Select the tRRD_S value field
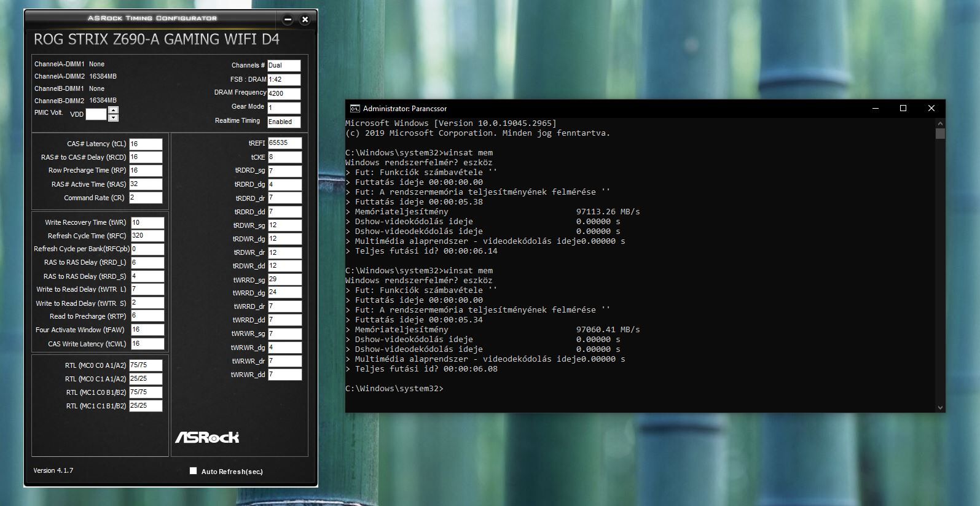 [147, 276]
